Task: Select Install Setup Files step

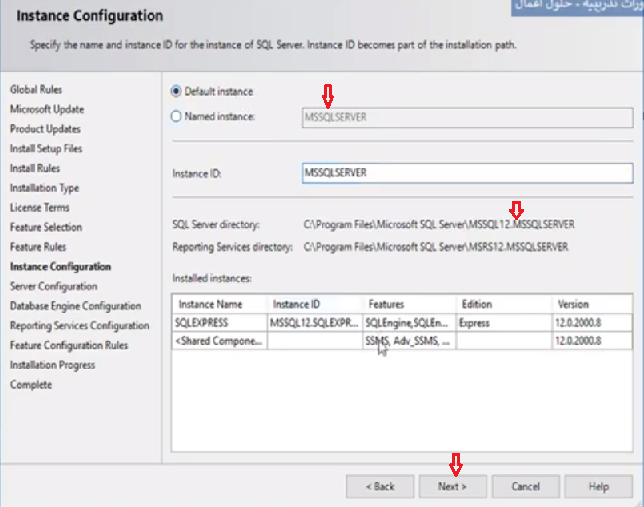Action: (46, 148)
